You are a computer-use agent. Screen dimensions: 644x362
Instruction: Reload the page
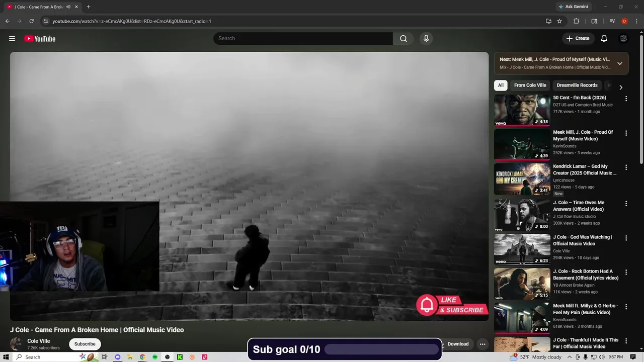pyautogui.click(x=31, y=21)
